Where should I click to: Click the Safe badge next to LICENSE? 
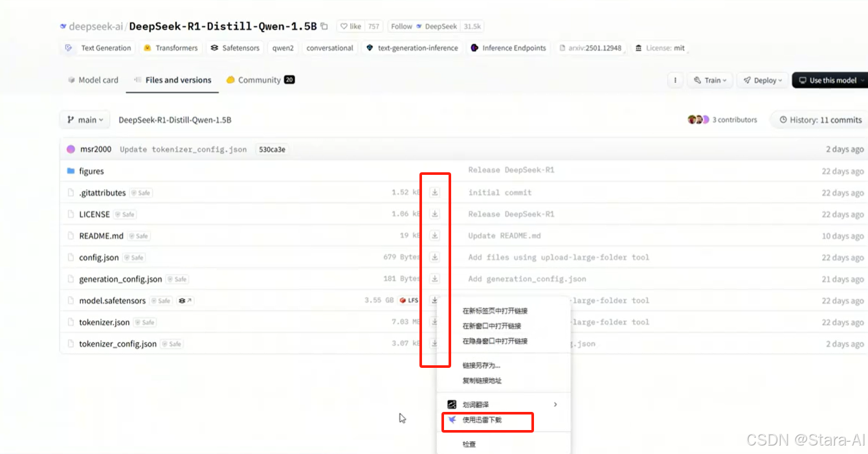[x=125, y=214]
